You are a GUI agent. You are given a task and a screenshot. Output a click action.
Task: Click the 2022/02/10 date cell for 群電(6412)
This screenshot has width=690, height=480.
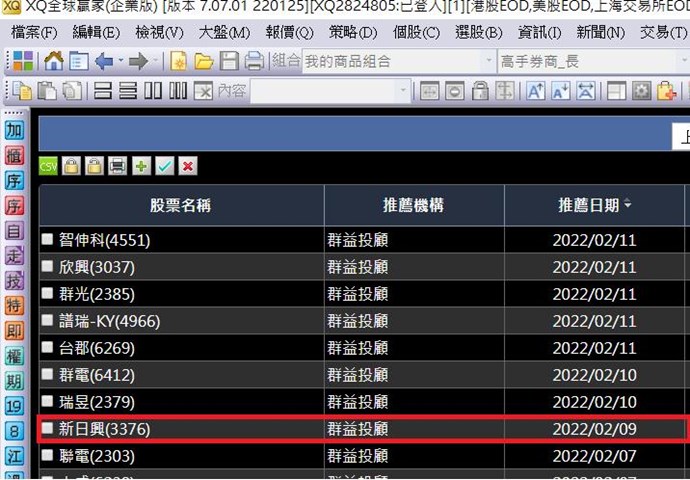[x=594, y=375]
